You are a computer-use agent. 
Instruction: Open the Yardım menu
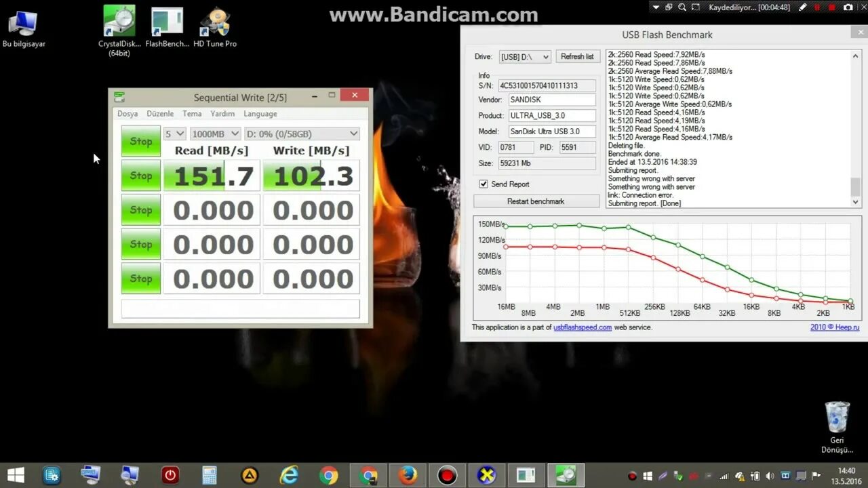coord(222,114)
